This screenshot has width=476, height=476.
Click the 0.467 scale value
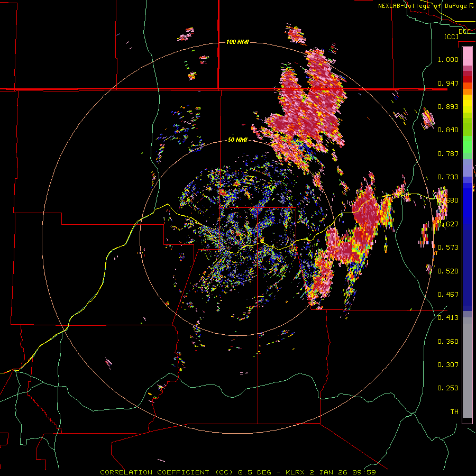pos(448,295)
